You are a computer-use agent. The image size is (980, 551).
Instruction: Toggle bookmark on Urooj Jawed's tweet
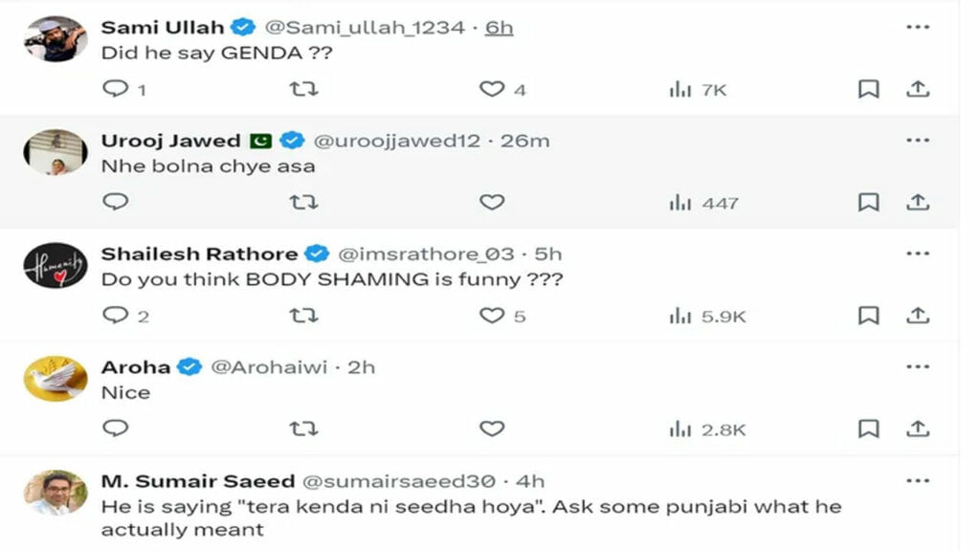[x=868, y=202]
